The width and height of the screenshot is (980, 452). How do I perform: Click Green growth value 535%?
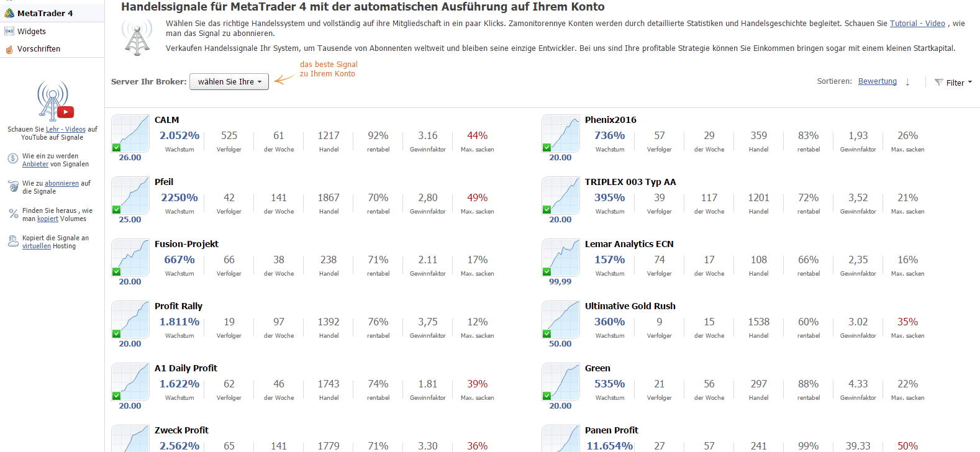click(610, 384)
